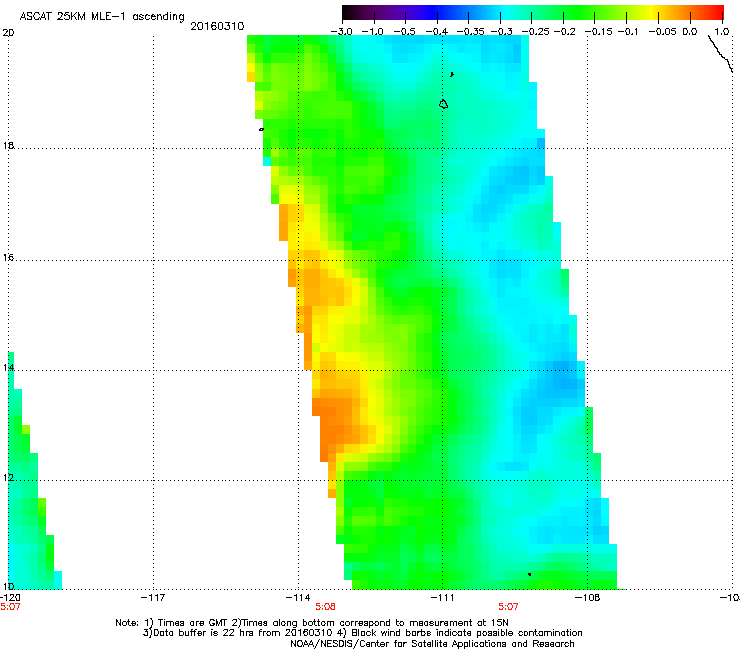Click the red 5:08 time label

[x=325, y=607]
